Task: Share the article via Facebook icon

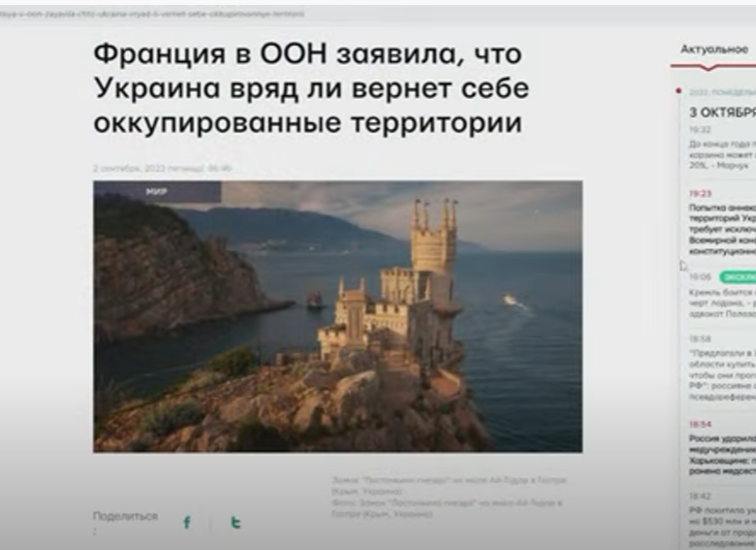Action: (x=187, y=523)
